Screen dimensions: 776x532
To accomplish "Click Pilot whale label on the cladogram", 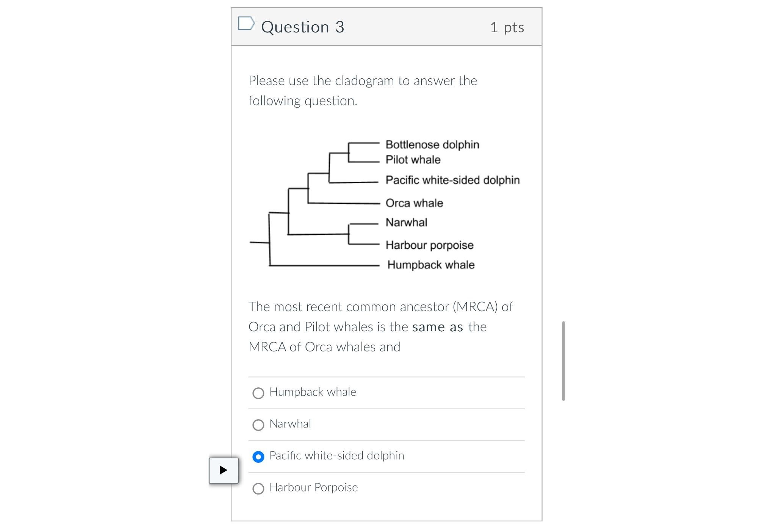I will (413, 159).
